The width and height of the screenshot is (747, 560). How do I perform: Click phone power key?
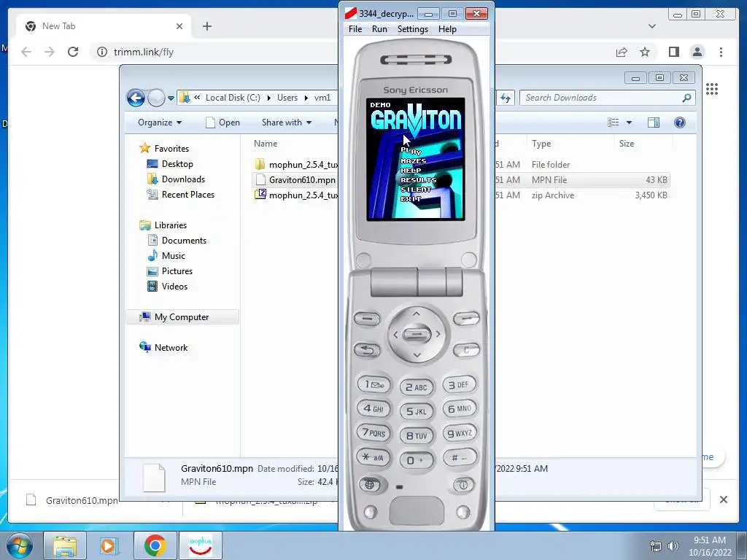pos(463,485)
